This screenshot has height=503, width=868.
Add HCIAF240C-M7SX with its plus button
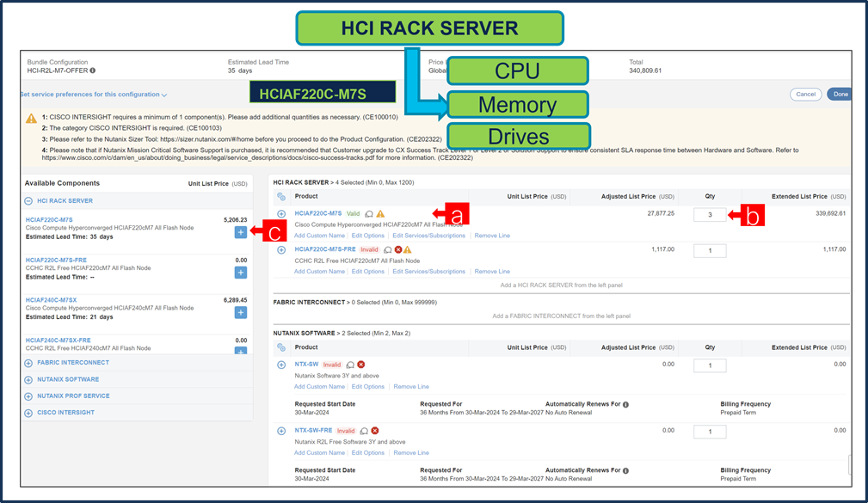pos(240,313)
